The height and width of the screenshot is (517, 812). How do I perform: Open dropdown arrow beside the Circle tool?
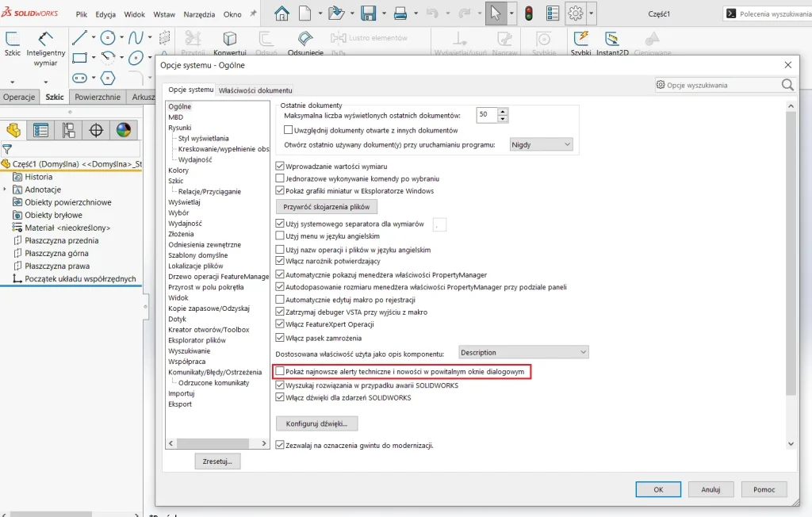click(x=121, y=37)
